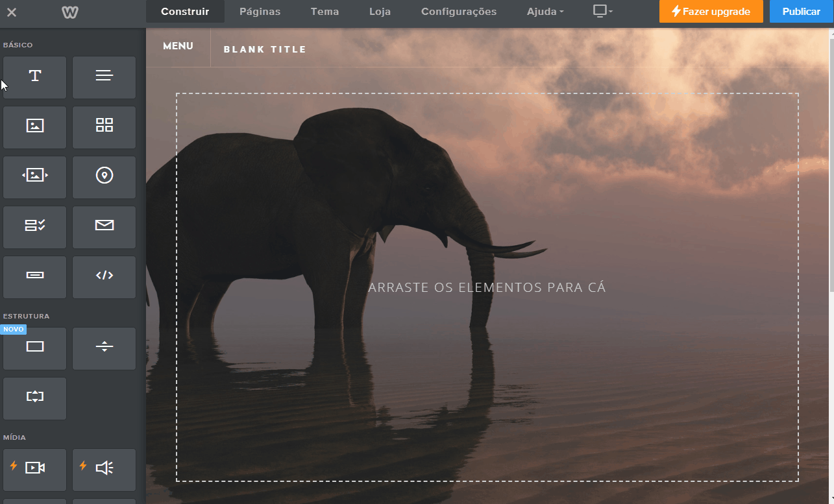Viewport: 834px width, 504px height.
Task: Select the Contact form element
Action: (35, 227)
